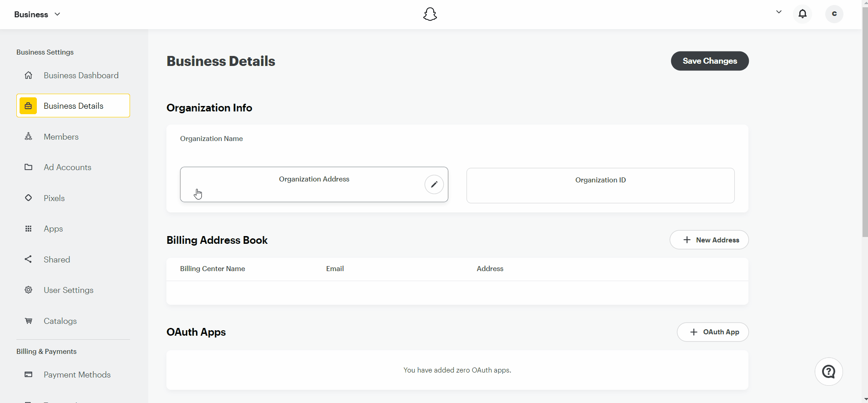Image resolution: width=868 pixels, height=403 pixels.
Task: Click the Organization ID box
Action: [600, 185]
